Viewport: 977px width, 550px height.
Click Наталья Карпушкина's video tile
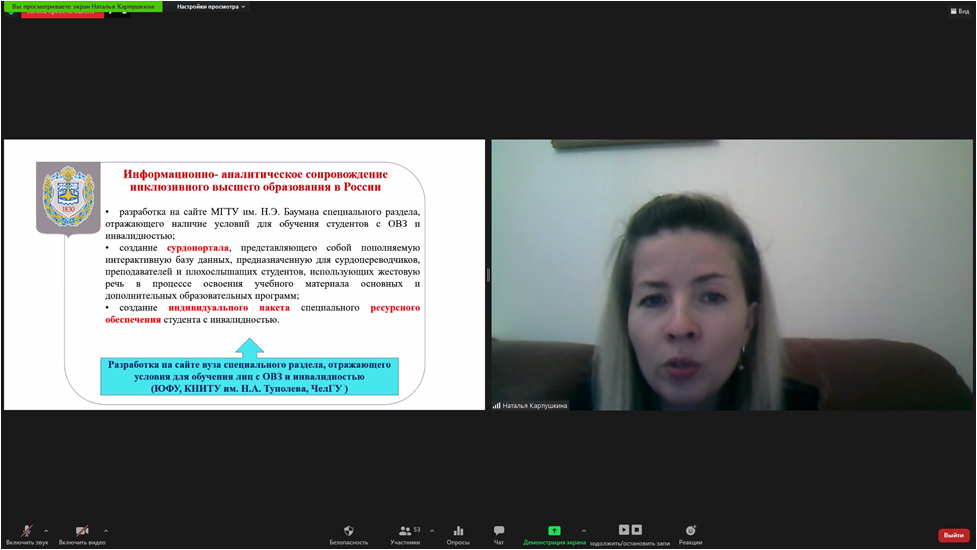tap(731, 275)
